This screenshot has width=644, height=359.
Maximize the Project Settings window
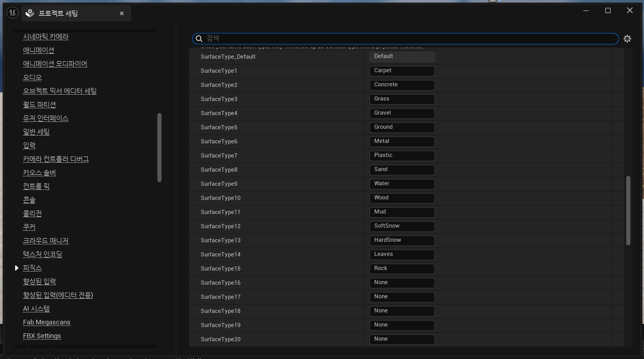point(608,10)
